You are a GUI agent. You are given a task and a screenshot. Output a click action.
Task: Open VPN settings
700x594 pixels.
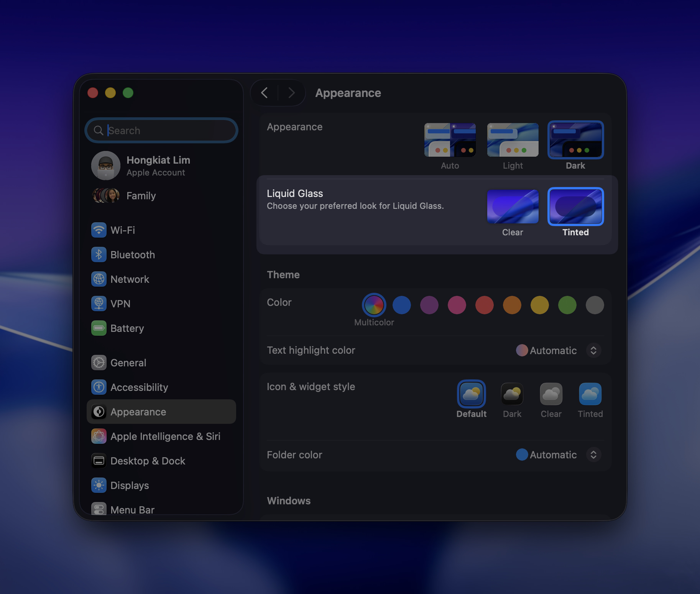[121, 304]
